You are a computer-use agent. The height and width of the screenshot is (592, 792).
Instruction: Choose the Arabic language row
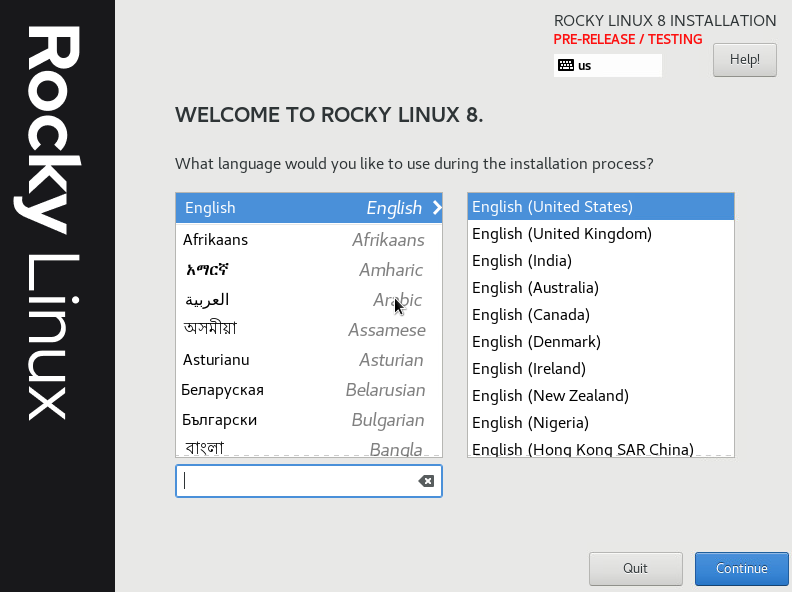[x=309, y=300]
